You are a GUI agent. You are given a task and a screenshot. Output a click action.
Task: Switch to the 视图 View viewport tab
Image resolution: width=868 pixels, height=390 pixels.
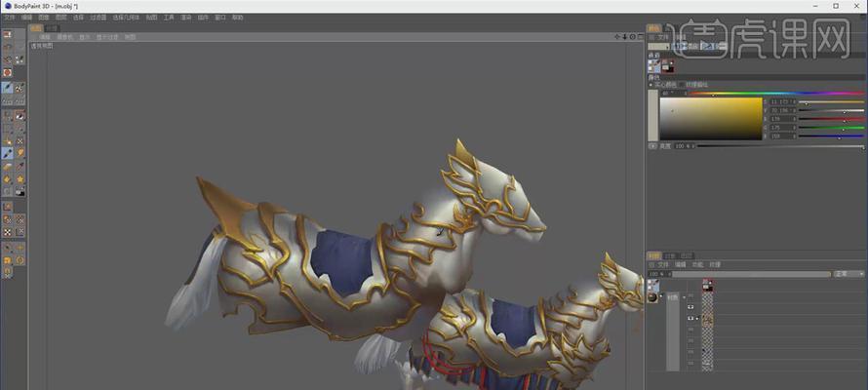point(35,28)
